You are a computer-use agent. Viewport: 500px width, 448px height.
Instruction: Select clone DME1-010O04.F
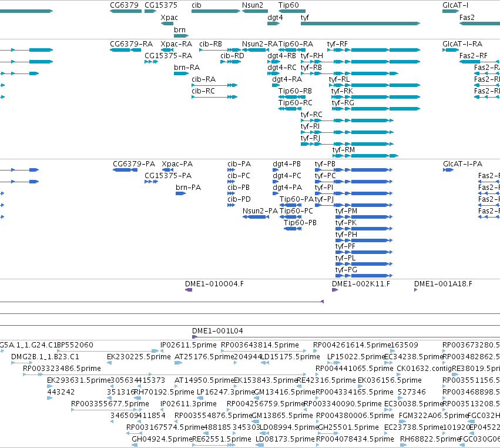(x=189, y=290)
